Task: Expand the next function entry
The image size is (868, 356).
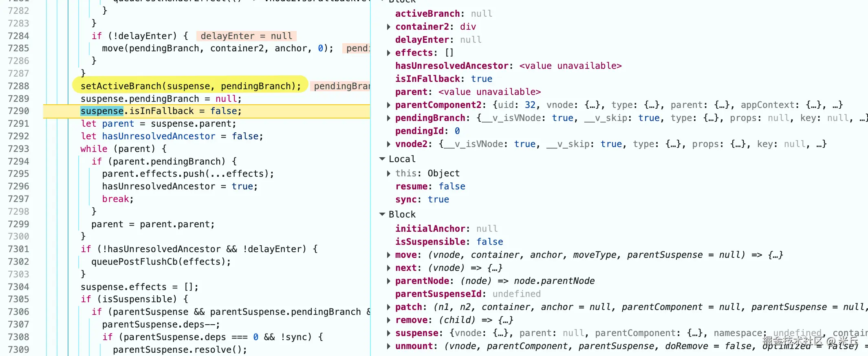Action: point(388,268)
